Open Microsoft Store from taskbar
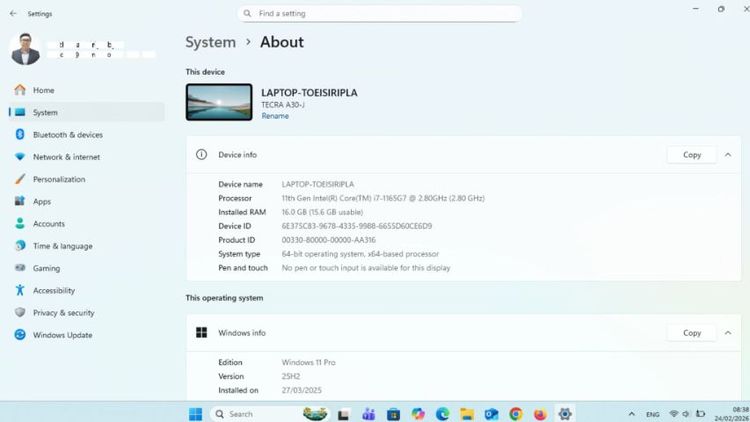The height and width of the screenshot is (422, 750). (393, 414)
